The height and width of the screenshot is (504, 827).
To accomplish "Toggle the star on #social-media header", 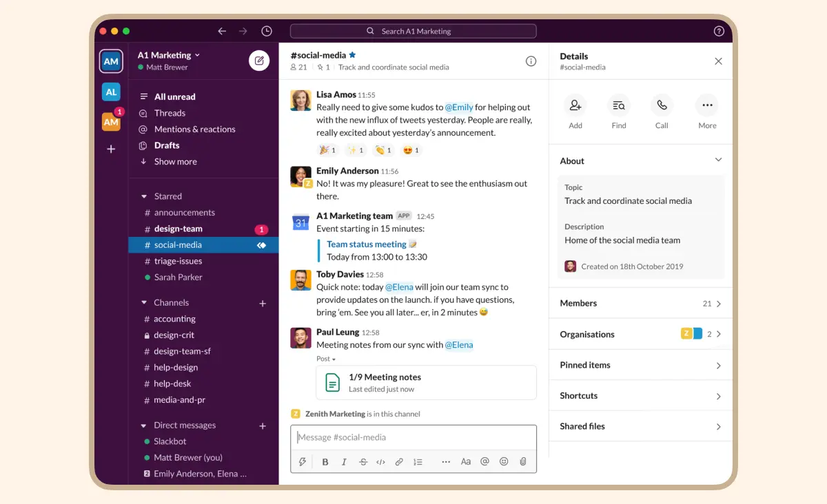I will point(353,55).
